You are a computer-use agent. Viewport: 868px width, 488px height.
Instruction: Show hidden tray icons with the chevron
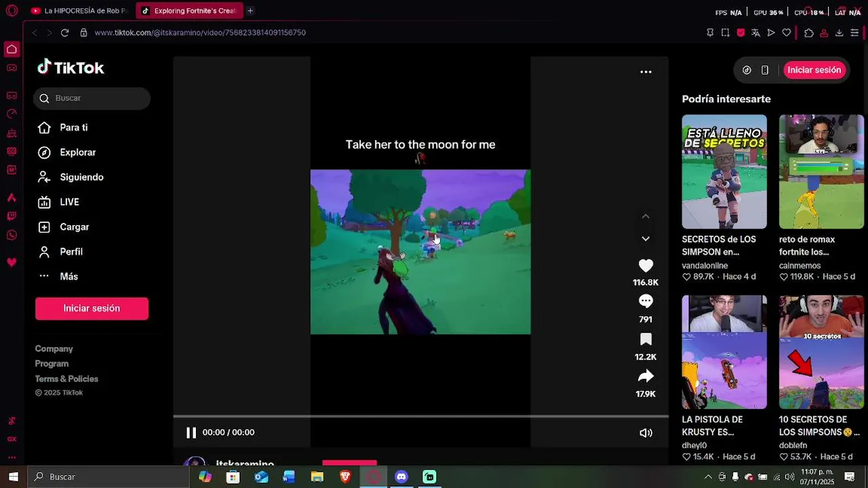pos(708,476)
